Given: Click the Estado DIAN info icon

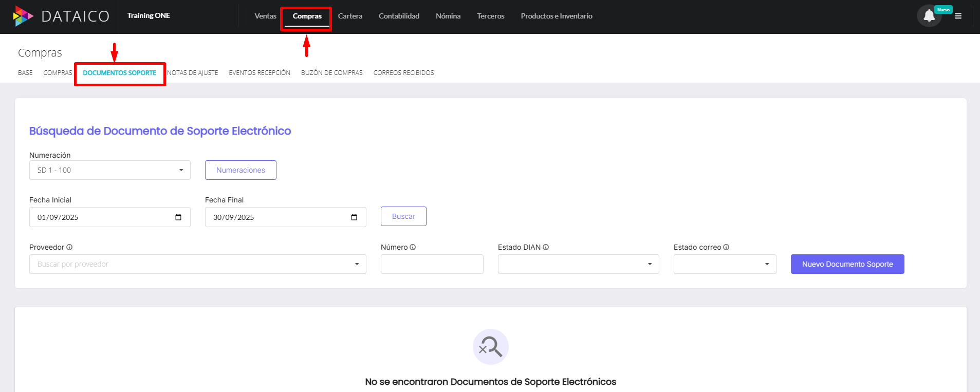Looking at the screenshot, I should (546, 247).
